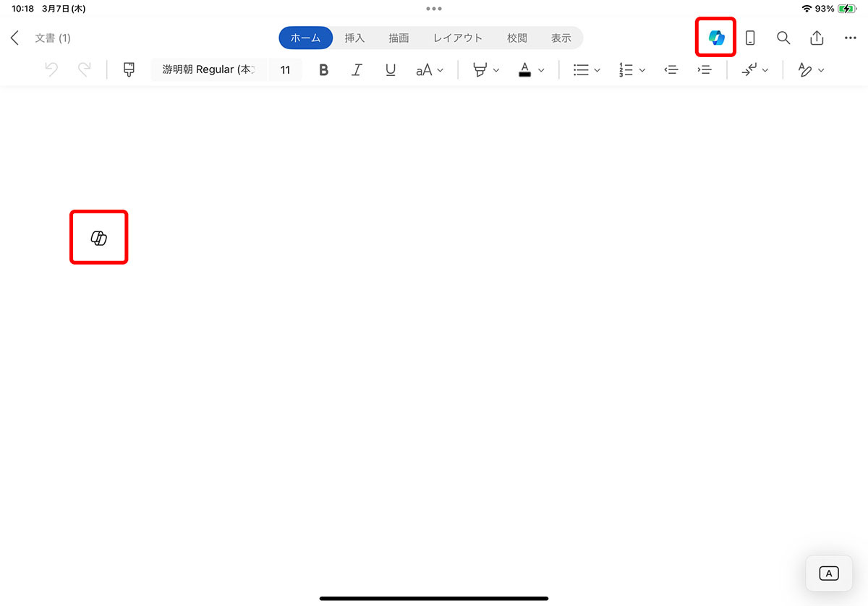Toggle italic formatting

click(x=357, y=69)
